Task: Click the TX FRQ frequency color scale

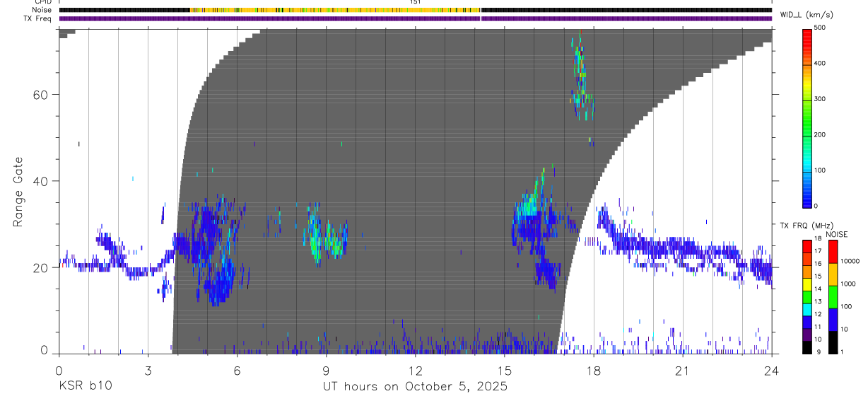Action: click(808, 296)
